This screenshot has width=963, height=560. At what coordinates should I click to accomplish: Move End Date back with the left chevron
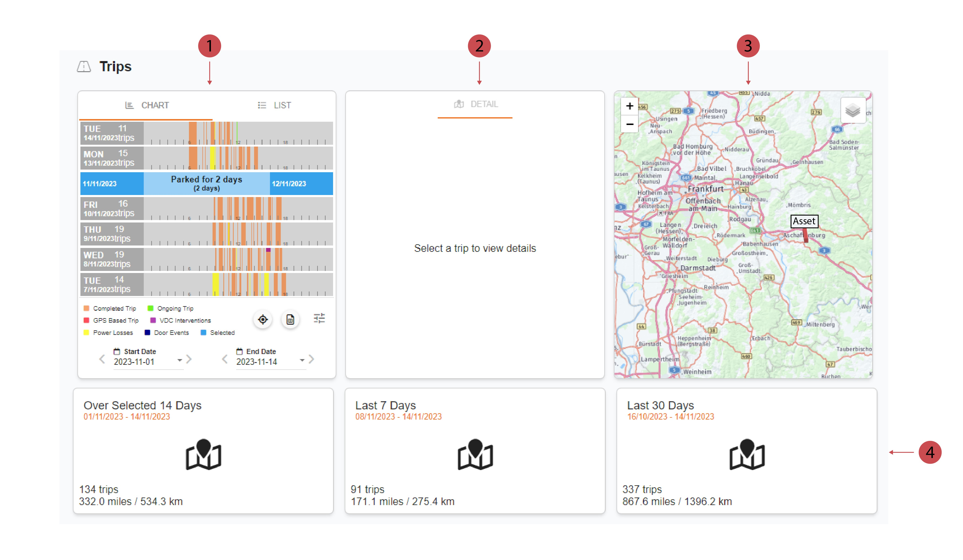point(225,359)
